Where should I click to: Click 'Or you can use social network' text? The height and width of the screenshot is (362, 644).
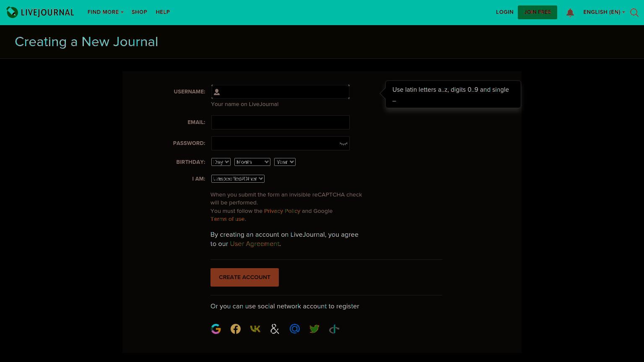[x=285, y=306]
